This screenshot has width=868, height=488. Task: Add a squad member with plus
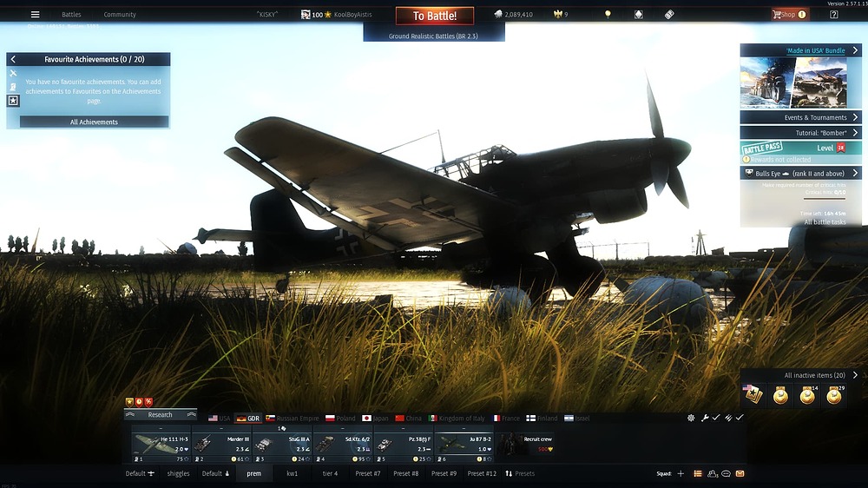[681, 473]
